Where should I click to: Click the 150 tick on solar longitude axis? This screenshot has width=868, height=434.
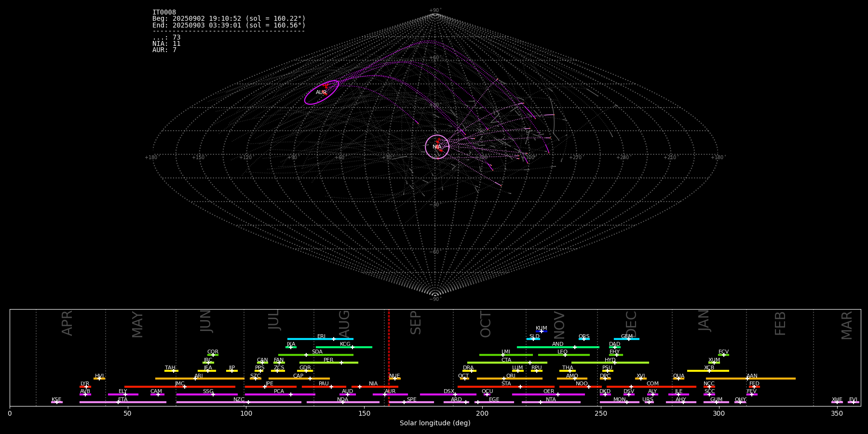click(x=364, y=413)
